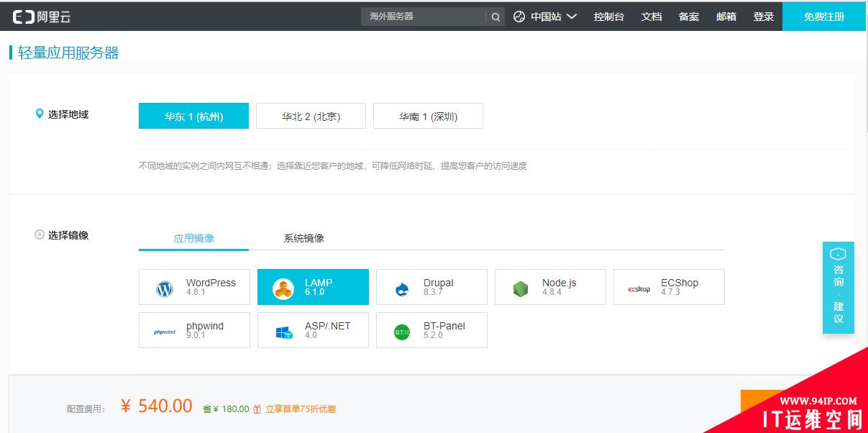Choose the WordPress 4.8.1 image
Viewport: 868px width, 433px height.
point(194,287)
